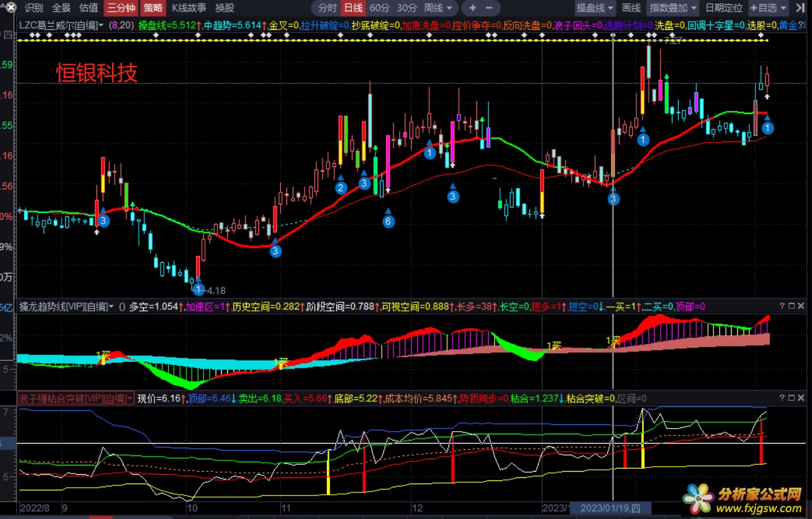This screenshot has width=812, height=519.
Task: Select the 分时 intraday period
Action: pos(328,8)
